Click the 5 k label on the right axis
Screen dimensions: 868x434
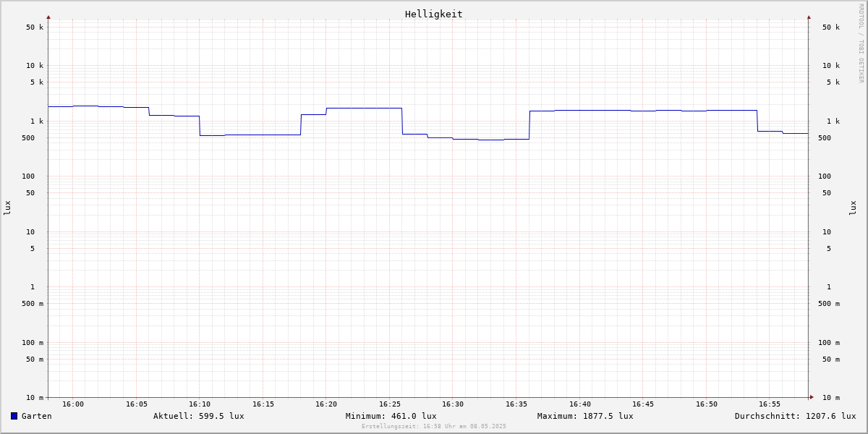coord(833,82)
